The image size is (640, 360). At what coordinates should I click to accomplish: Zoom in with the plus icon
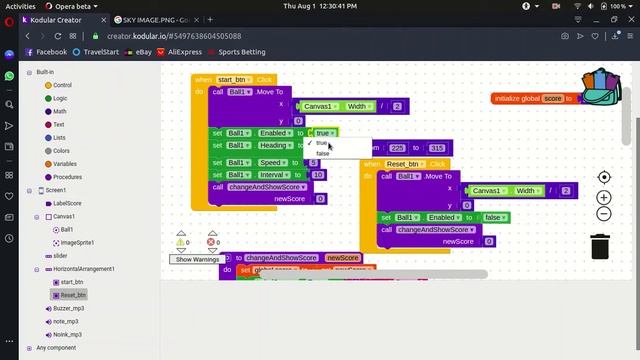[604, 198]
